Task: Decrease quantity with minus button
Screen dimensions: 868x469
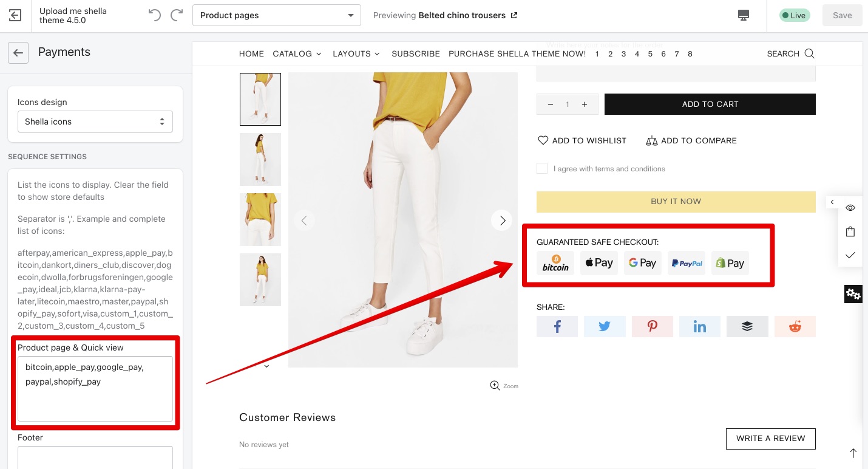Action: click(x=551, y=104)
